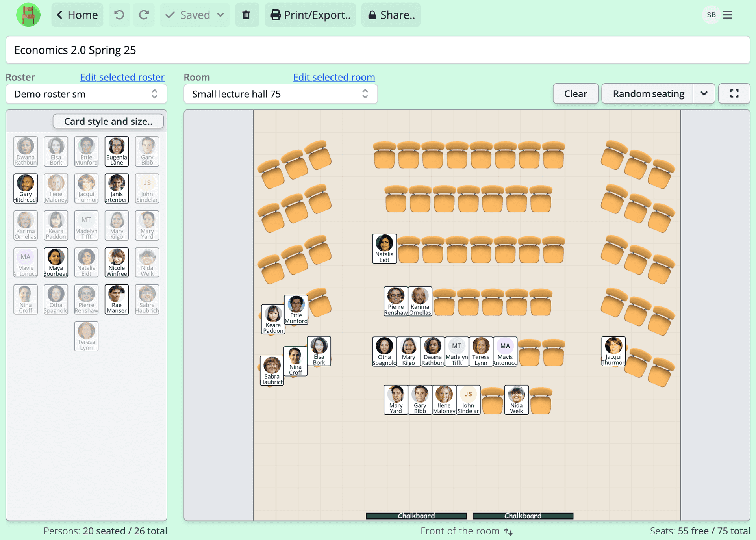Click the Share button
This screenshot has height=540, width=756.
391,15
